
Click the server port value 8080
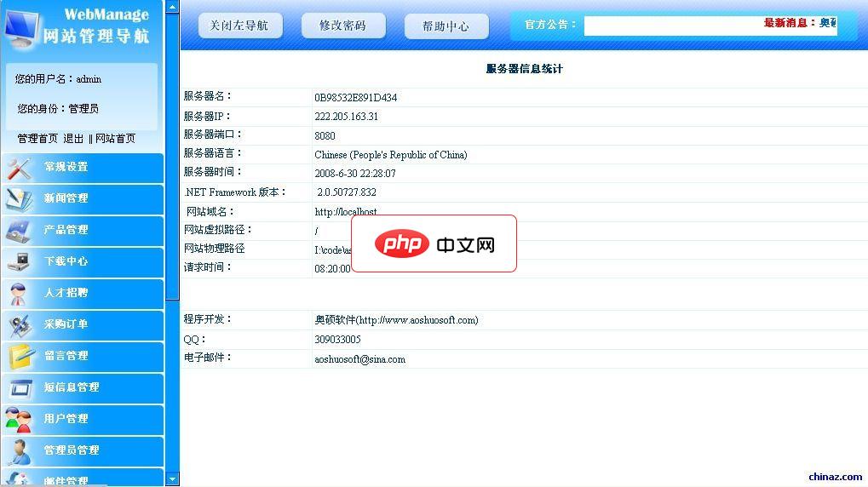point(325,135)
